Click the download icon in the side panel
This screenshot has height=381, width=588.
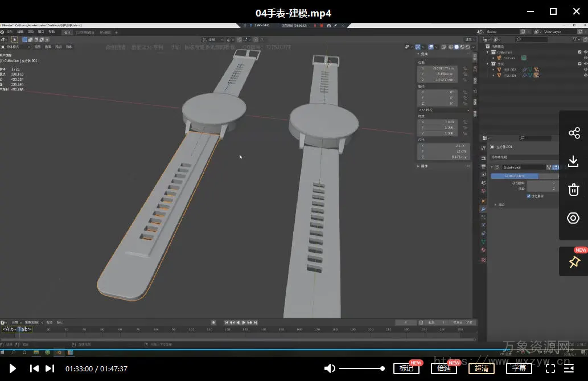coord(574,162)
